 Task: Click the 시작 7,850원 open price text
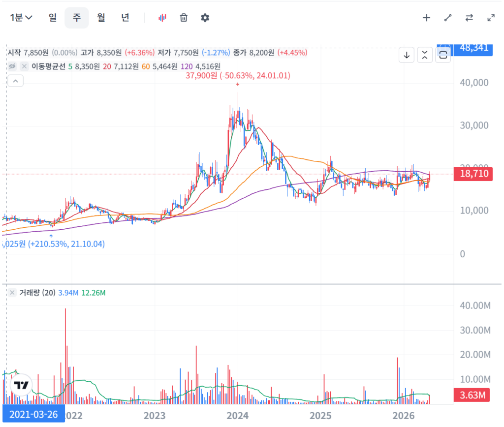pos(28,53)
